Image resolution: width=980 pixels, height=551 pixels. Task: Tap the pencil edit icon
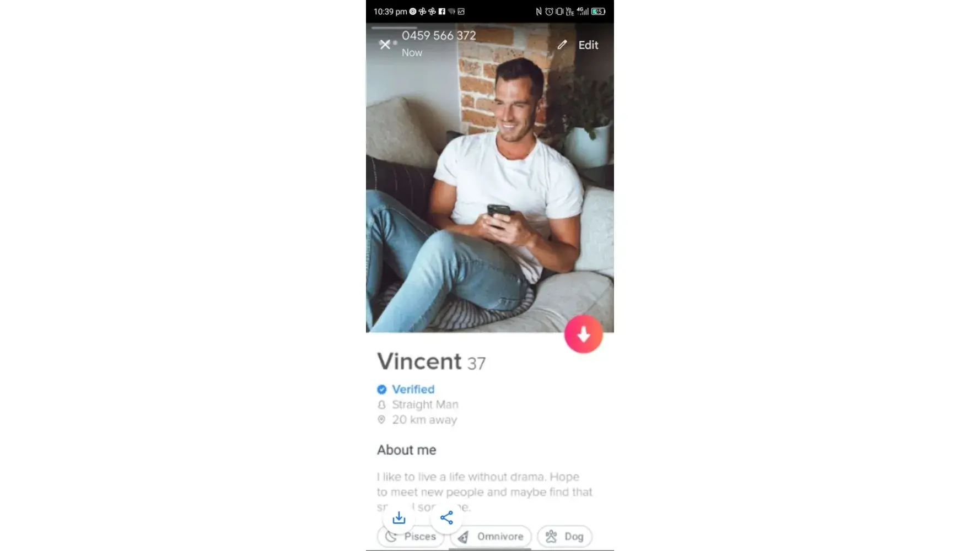click(x=562, y=45)
